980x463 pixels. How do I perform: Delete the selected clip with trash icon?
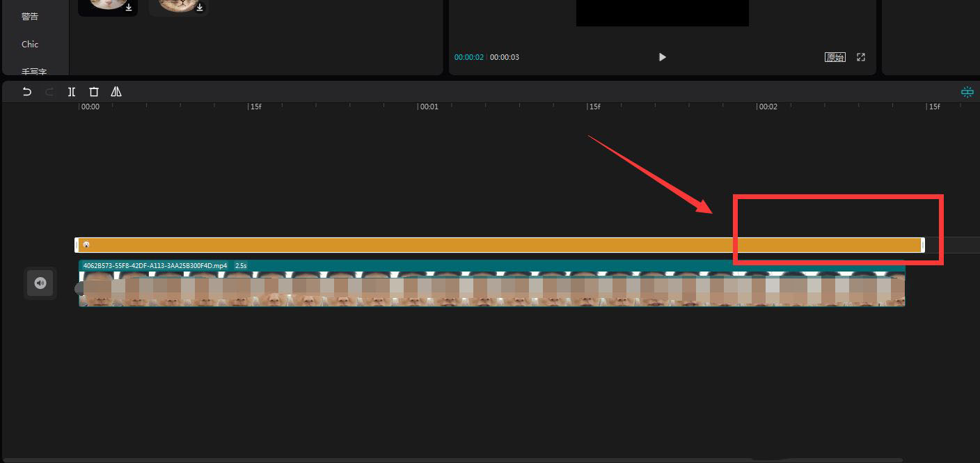click(x=94, y=91)
